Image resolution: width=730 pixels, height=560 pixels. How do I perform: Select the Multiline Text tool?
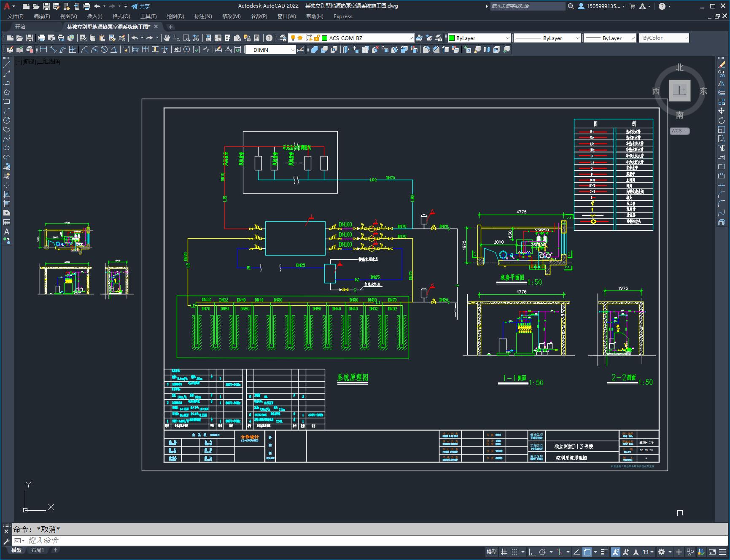[x=7, y=232]
